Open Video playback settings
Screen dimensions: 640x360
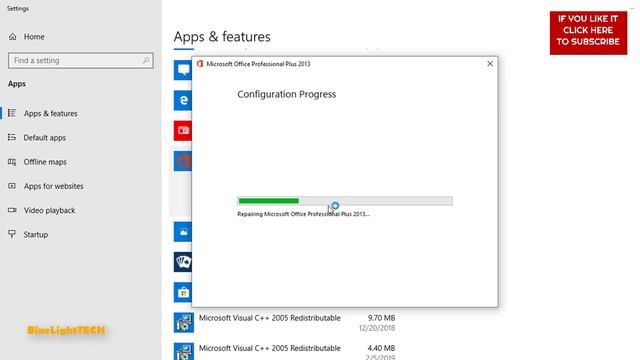click(x=49, y=211)
